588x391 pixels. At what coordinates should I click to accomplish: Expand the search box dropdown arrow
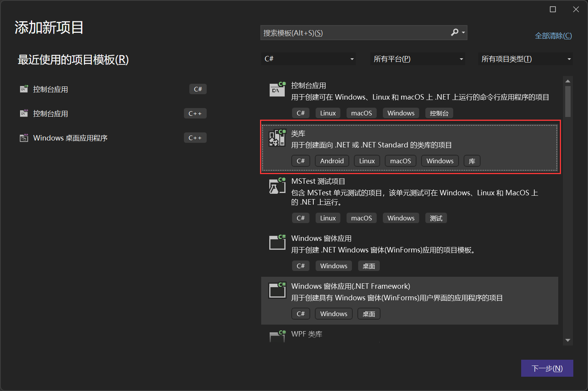pyautogui.click(x=463, y=32)
